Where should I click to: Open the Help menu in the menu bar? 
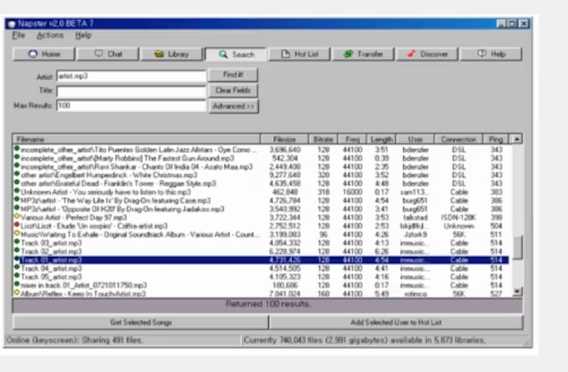pos(83,35)
